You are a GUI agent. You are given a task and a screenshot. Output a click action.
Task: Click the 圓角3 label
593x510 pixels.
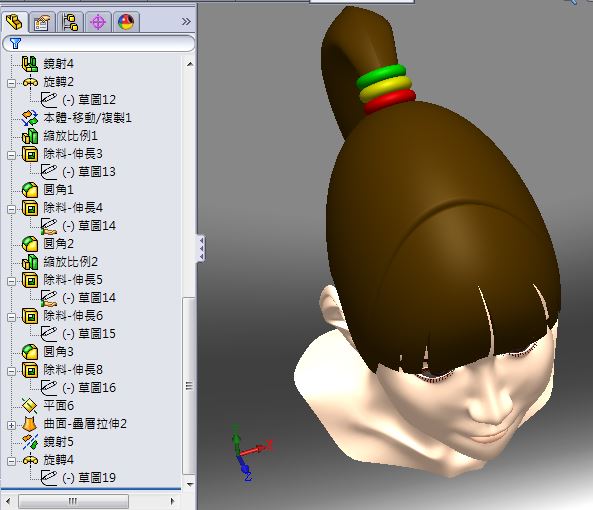[58, 352]
